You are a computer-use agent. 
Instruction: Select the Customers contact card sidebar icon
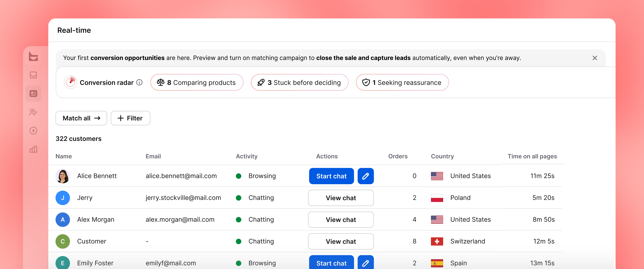point(33,93)
